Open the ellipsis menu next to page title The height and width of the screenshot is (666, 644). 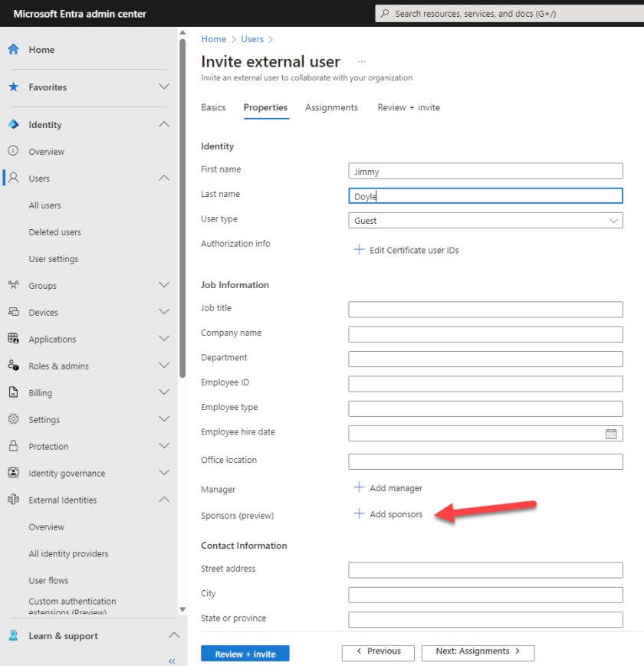(x=362, y=61)
